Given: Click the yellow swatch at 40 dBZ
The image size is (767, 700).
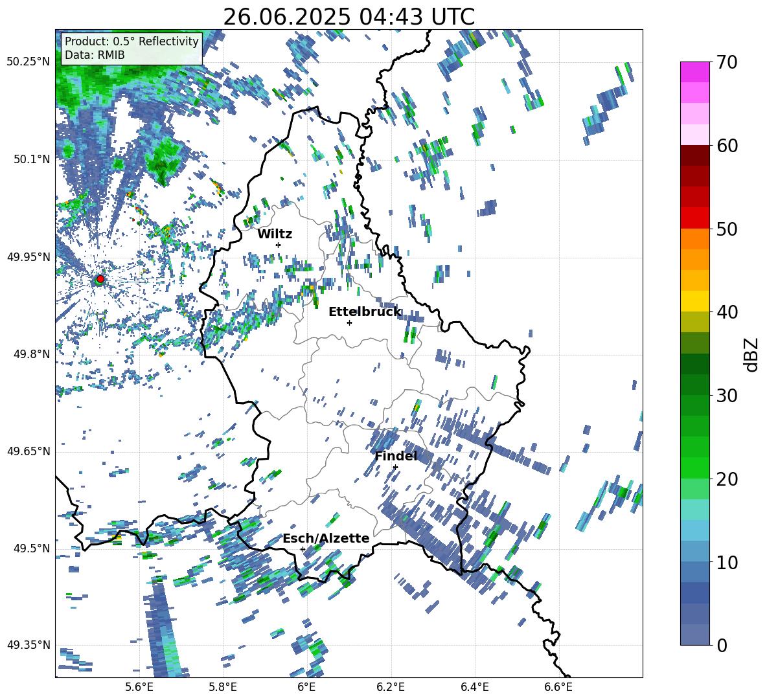Looking at the screenshot, I should click(x=694, y=302).
